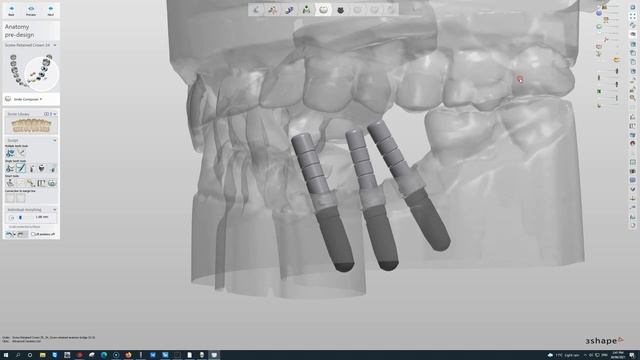The image size is (640, 360).
Task: Select the first Multiple teeth tool
Action: pos(10,153)
